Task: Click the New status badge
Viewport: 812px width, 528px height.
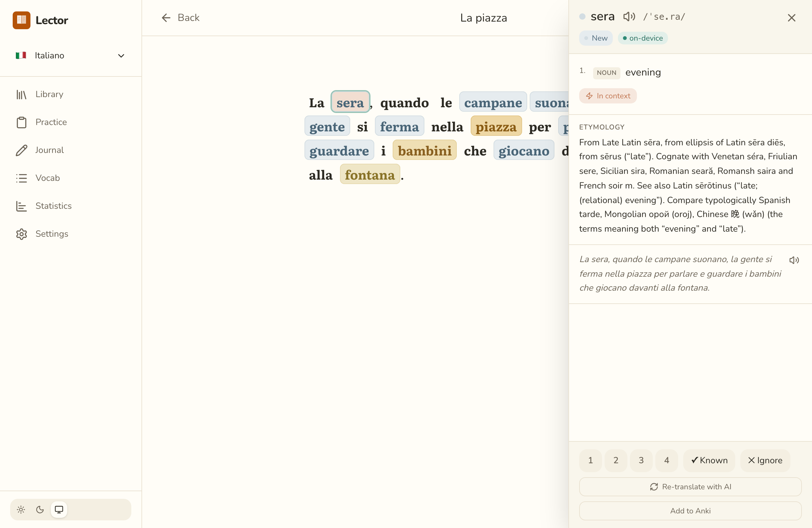Action: pos(596,38)
